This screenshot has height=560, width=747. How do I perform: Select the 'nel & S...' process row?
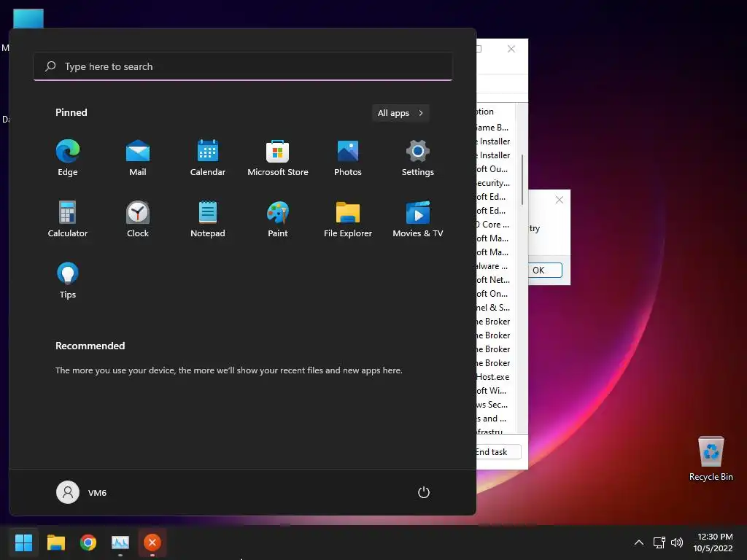coord(495,307)
